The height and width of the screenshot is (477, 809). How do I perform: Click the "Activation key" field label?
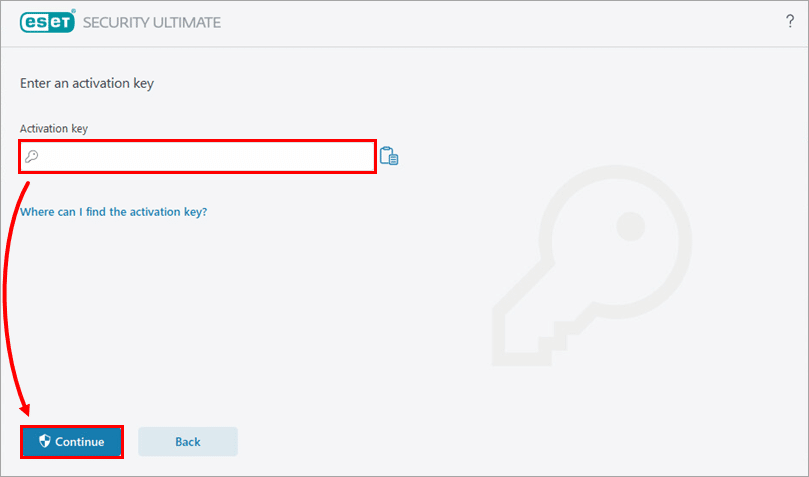55,128
